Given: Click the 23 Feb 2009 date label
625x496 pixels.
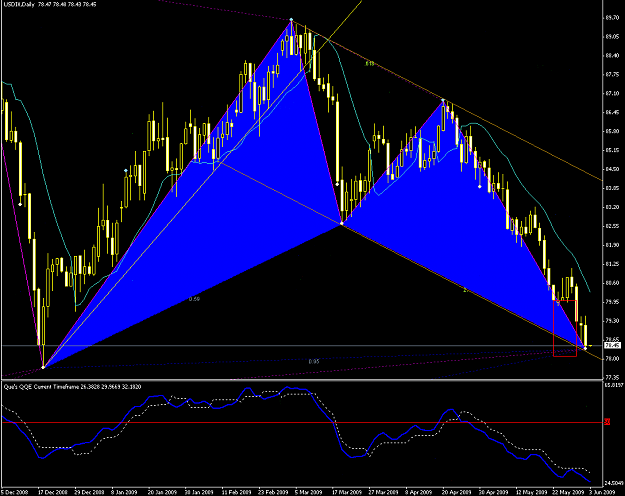Looking at the screenshot, I should [x=272, y=492].
